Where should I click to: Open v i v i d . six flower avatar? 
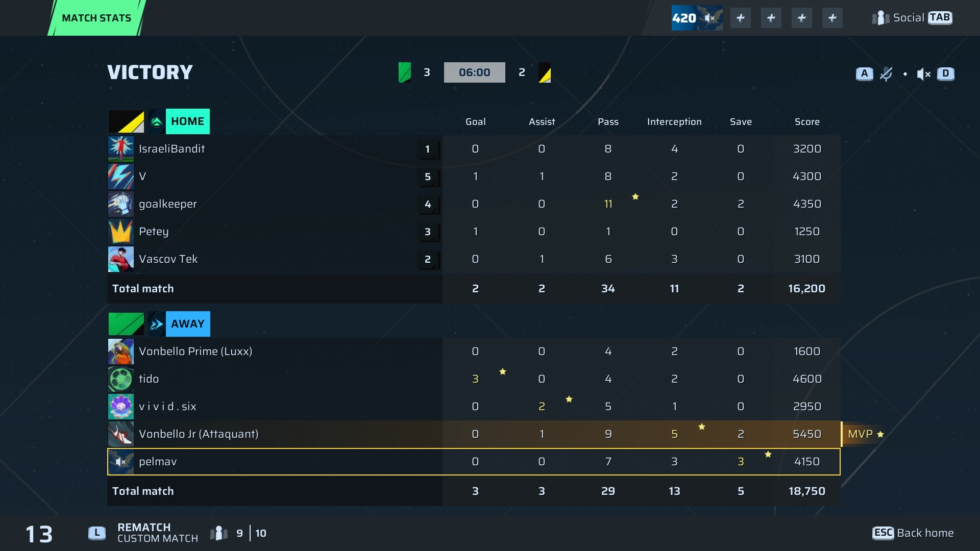pyautogui.click(x=121, y=407)
